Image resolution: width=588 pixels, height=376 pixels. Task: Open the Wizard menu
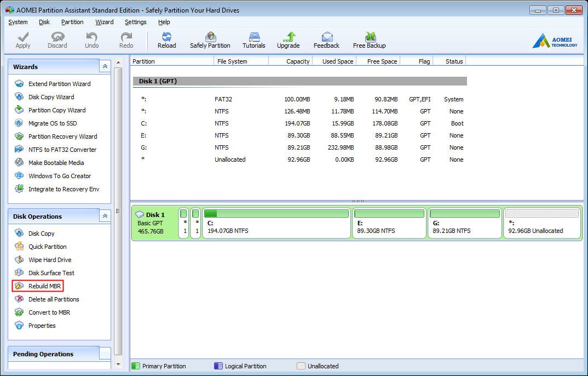(104, 22)
